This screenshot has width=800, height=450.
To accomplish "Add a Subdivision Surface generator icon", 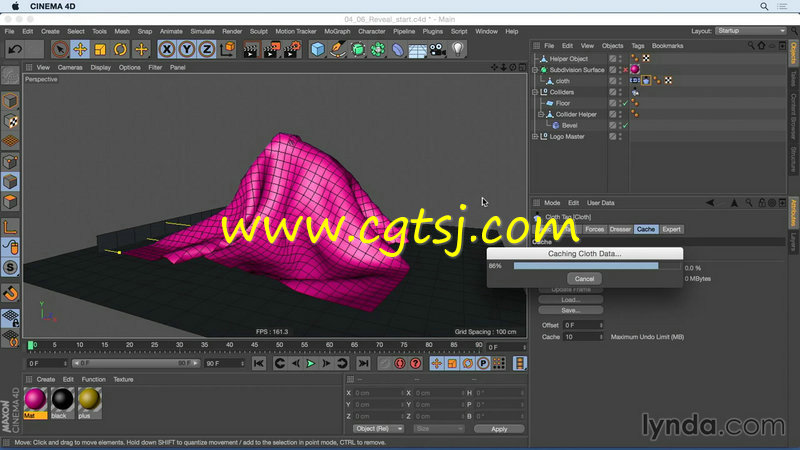I will pyautogui.click(x=358, y=49).
